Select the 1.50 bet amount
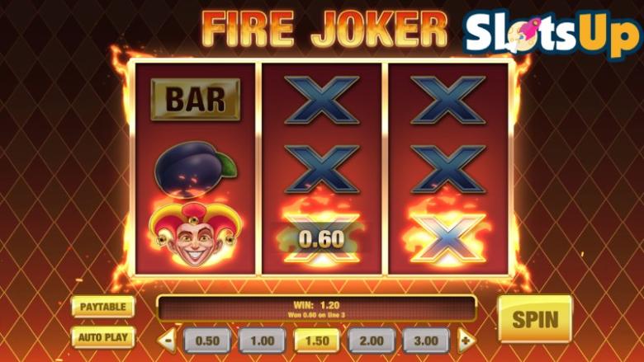The image size is (644, 362). (317, 341)
